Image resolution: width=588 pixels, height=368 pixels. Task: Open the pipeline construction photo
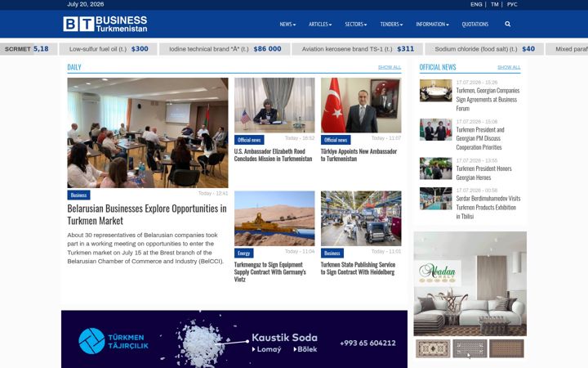274,218
